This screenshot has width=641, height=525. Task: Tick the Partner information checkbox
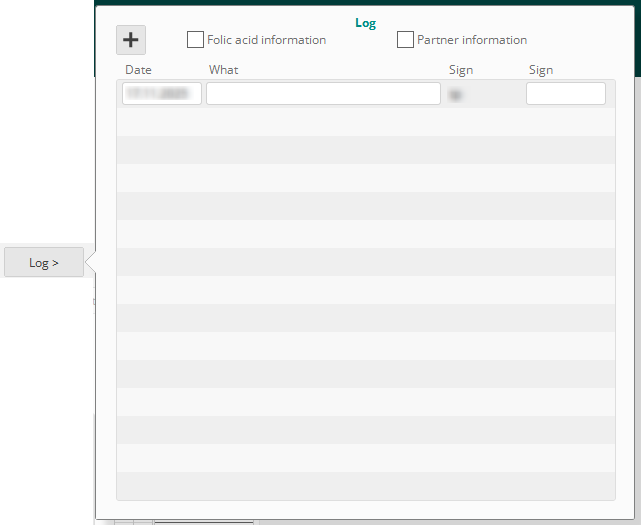(x=405, y=40)
